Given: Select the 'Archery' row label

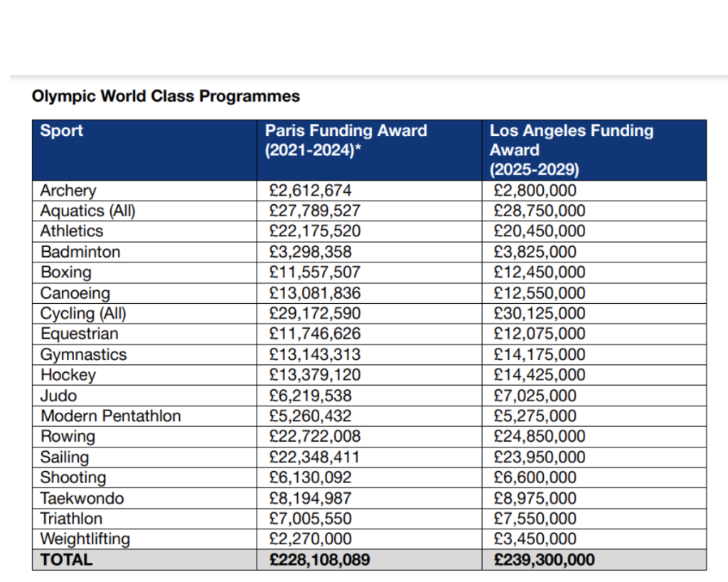Looking at the screenshot, I should click(x=68, y=191).
